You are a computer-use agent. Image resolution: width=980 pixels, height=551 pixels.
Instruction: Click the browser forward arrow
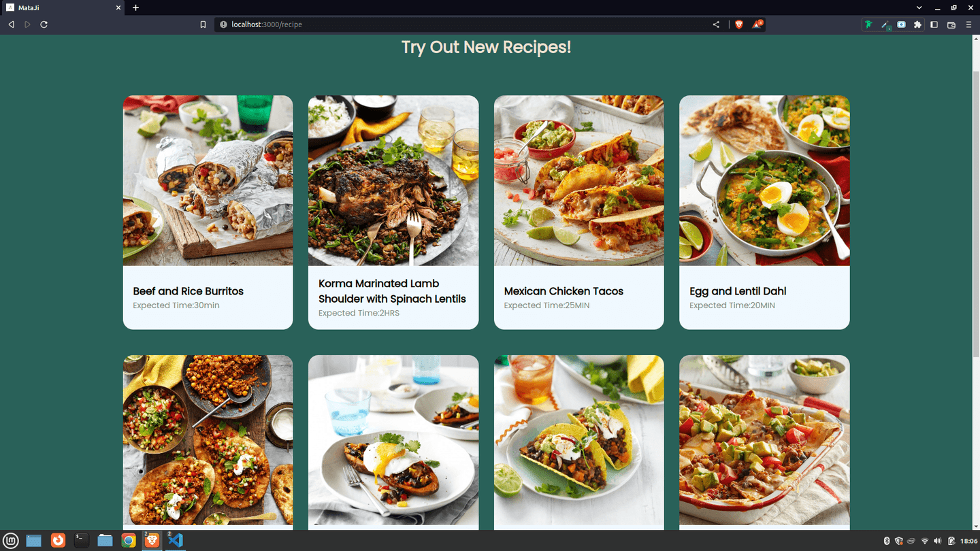point(27,24)
